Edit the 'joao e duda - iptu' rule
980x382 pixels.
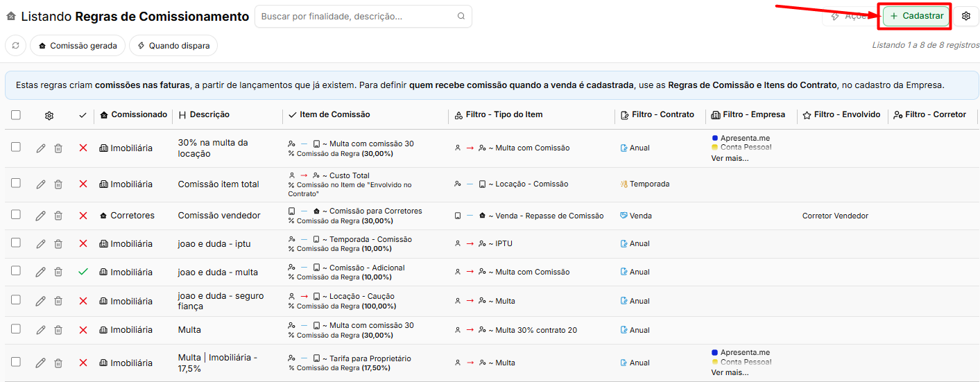(41, 243)
